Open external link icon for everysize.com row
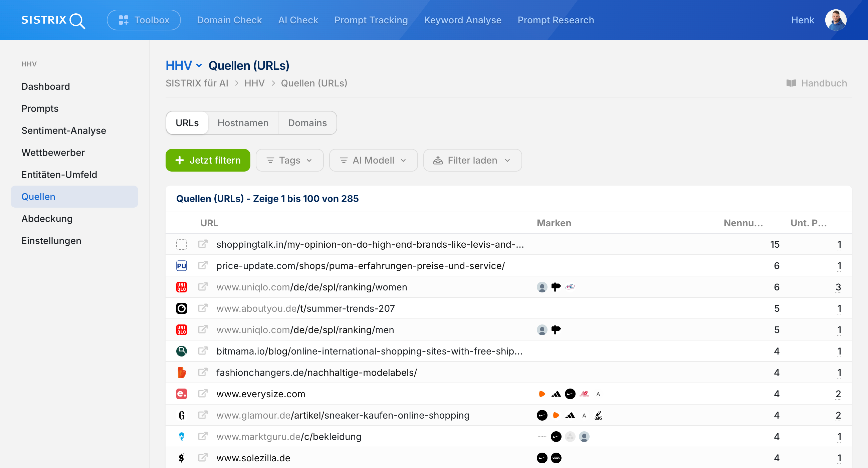The image size is (868, 468). [x=203, y=394]
